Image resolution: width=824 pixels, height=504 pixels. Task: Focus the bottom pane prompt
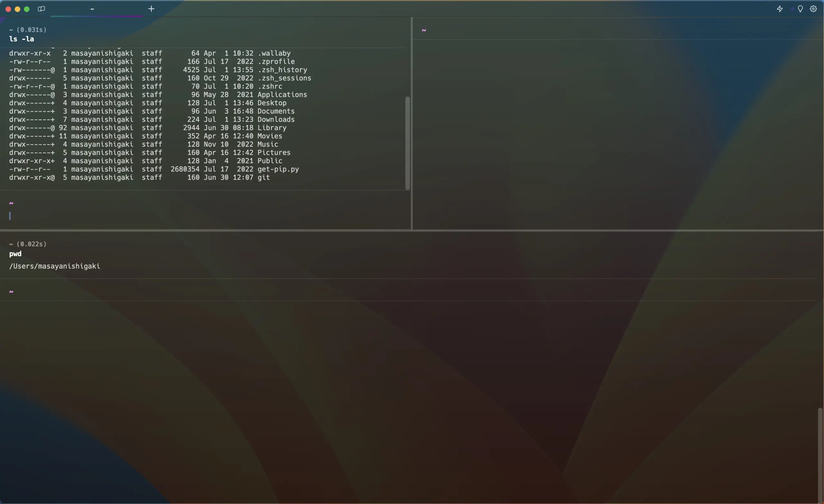click(x=11, y=291)
